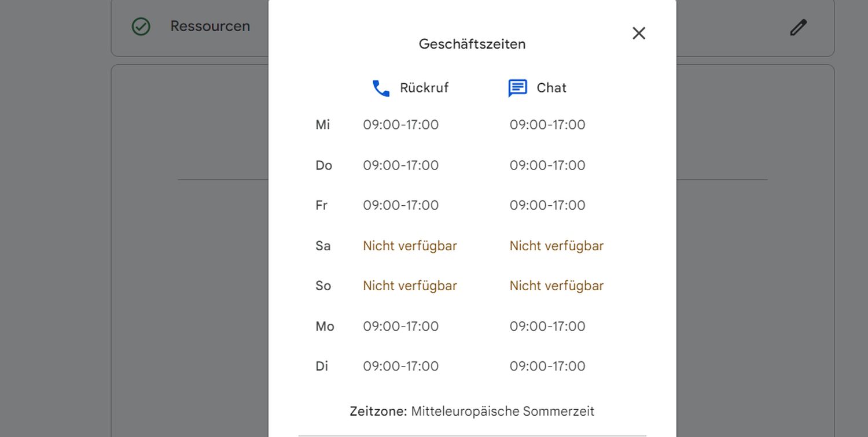Select the Ressourcen section label

(210, 26)
